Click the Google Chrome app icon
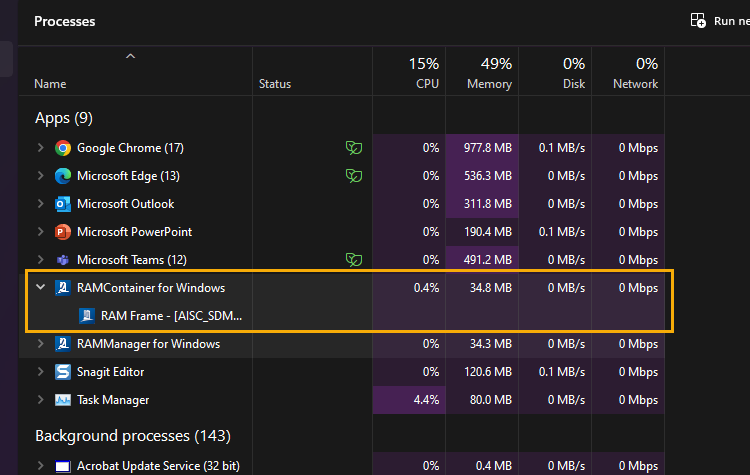This screenshot has width=750, height=475. (x=63, y=148)
